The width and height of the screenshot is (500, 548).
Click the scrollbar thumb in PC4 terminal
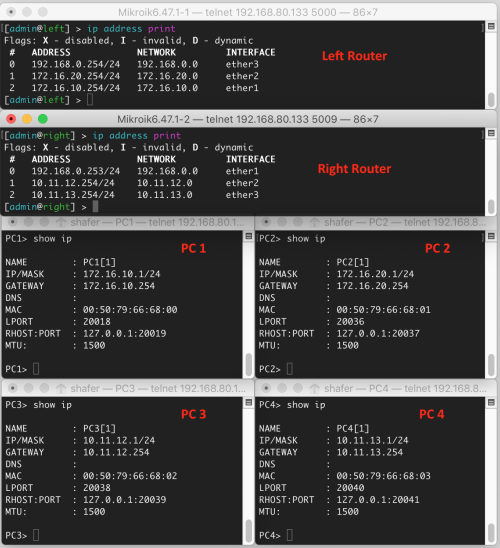(491, 534)
